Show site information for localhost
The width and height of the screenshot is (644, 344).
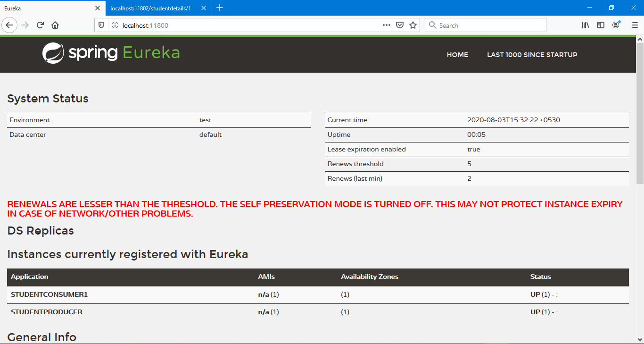[x=115, y=25]
